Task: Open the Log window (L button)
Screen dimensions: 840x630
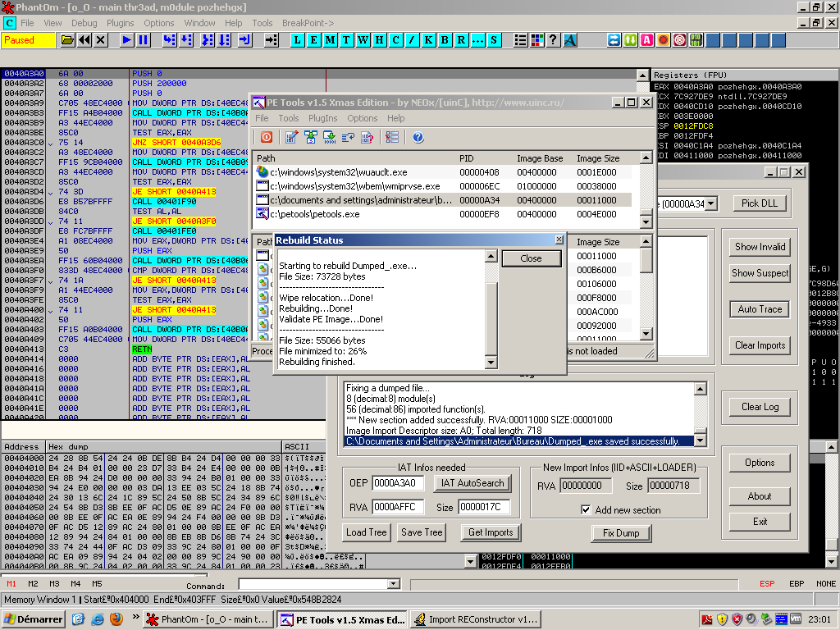Action: [x=297, y=39]
